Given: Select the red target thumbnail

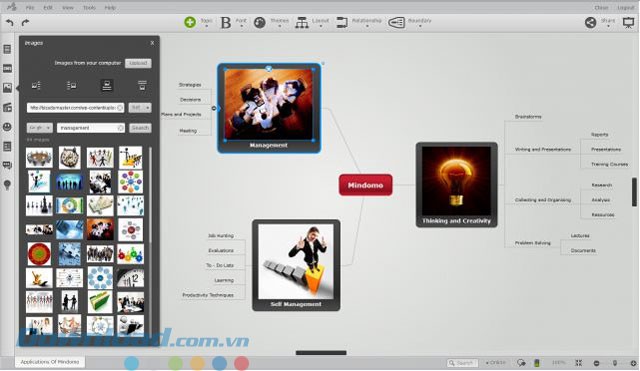Looking at the screenshot, I should click(x=39, y=253).
